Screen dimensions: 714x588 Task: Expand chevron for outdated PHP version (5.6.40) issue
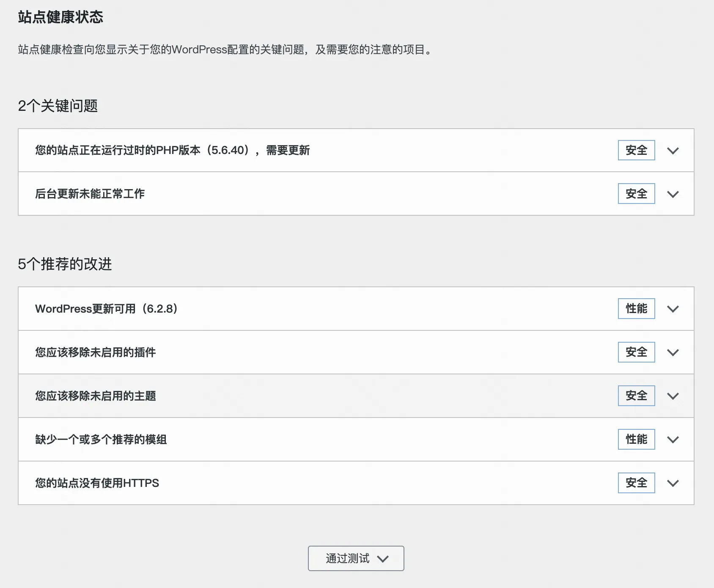tap(673, 151)
